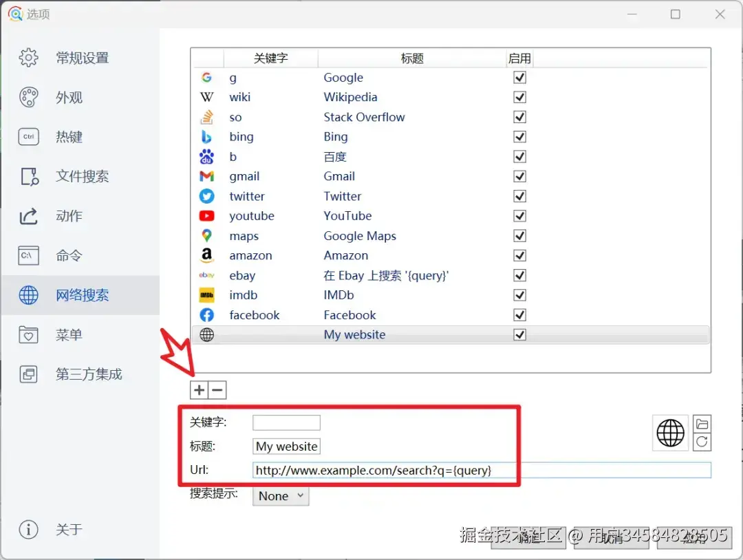Screen dimensions: 743x560
Task: Open the 搜索提示 None dropdown
Action: tap(281, 496)
